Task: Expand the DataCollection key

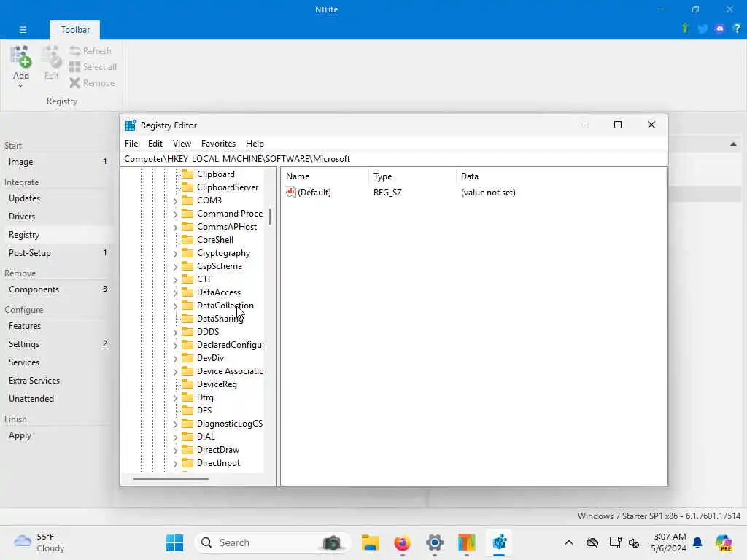Action: coord(175,306)
